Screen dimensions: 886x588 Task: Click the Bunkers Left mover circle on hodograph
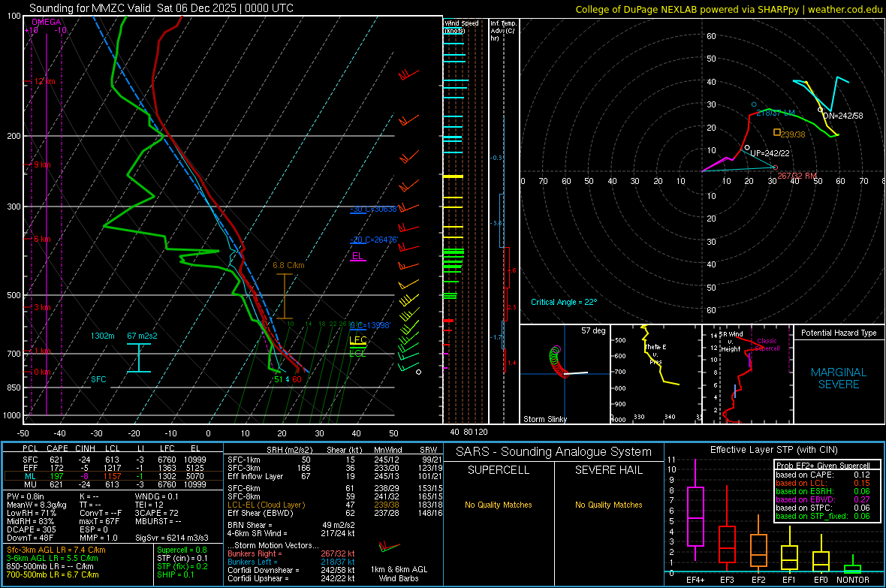click(754, 104)
